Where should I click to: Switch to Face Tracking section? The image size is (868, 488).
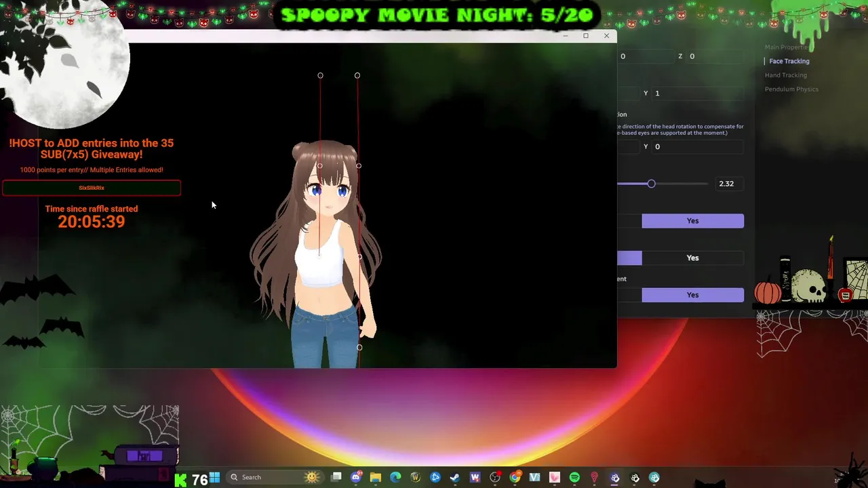[x=789, y=61]
